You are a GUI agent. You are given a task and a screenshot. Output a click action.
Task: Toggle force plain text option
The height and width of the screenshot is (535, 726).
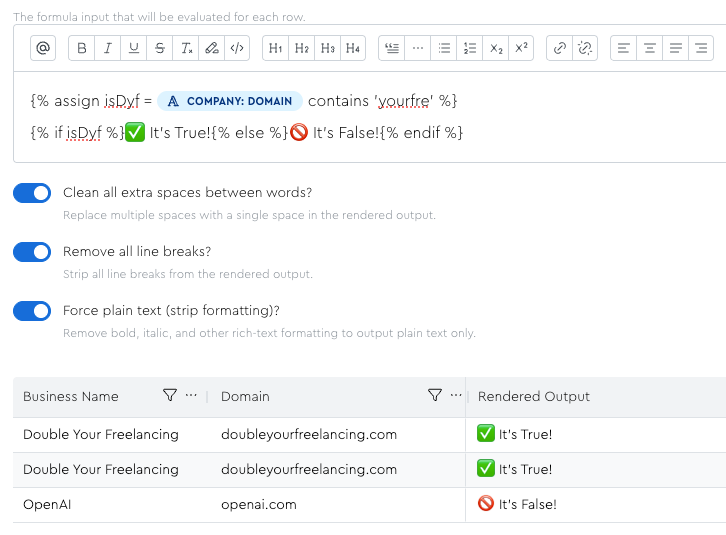coord(32,311)
